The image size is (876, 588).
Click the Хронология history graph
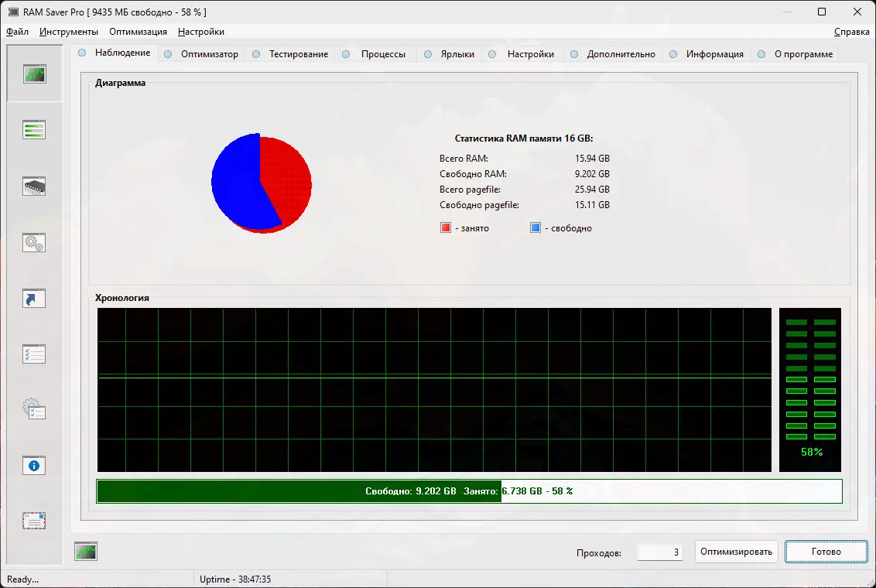pyautogui.click(x=435, y=390)
